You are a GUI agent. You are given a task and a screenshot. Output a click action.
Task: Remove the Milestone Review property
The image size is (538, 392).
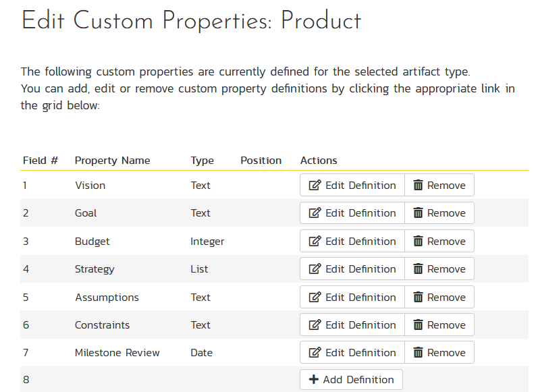tap(439, 353)
